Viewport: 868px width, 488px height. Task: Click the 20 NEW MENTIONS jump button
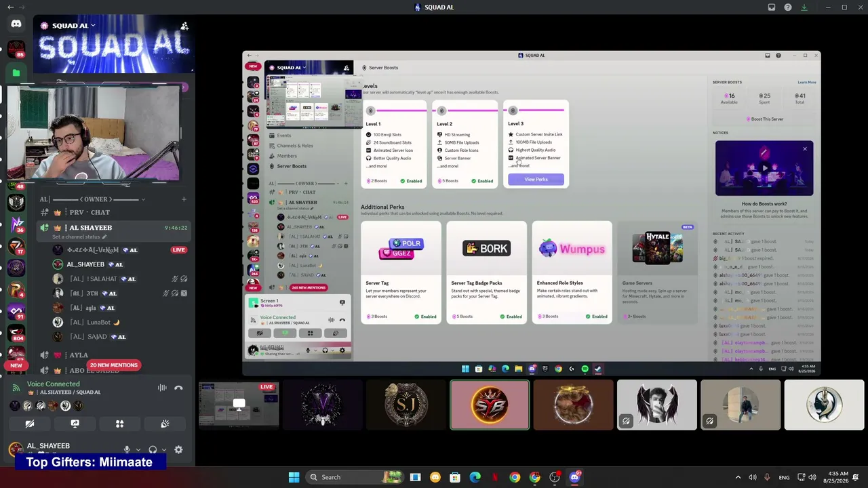(114, 365)
